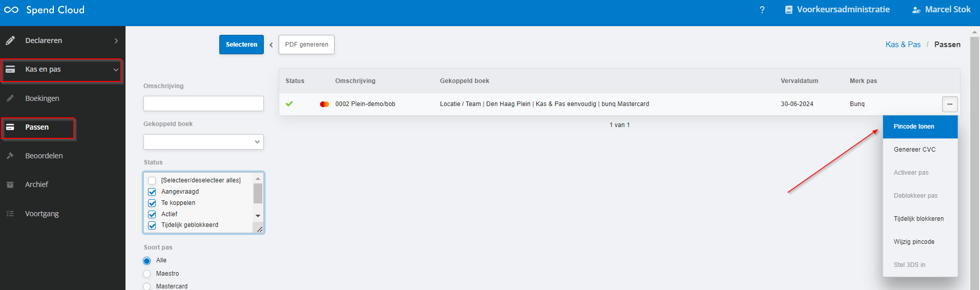980x290 pixels.
Task: Click the Spend Cloud infinity logo
Action: (x=11, y=10)
